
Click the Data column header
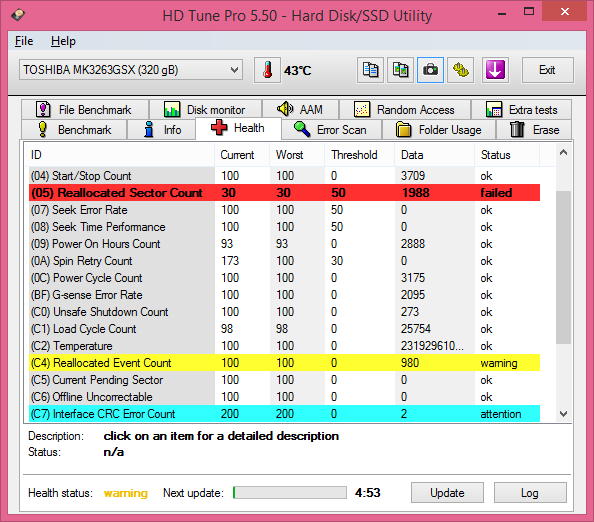(435, 155)
